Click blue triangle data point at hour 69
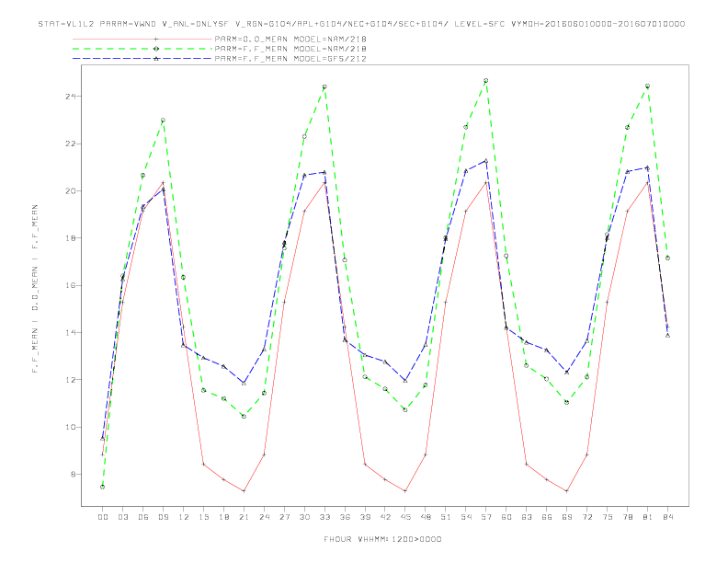The image size is (728, 563). pyautogui.click(x=567, y=372)
